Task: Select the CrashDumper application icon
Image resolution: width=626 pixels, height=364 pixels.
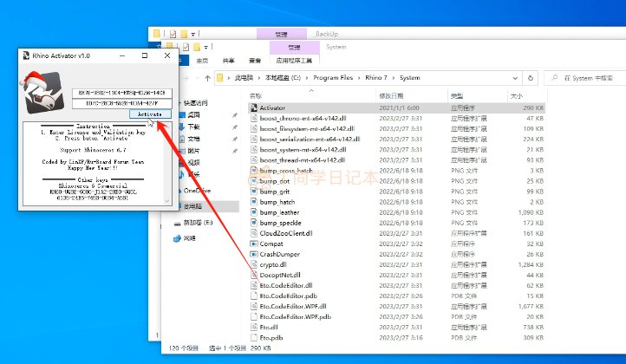Action: tap(253, 255)
